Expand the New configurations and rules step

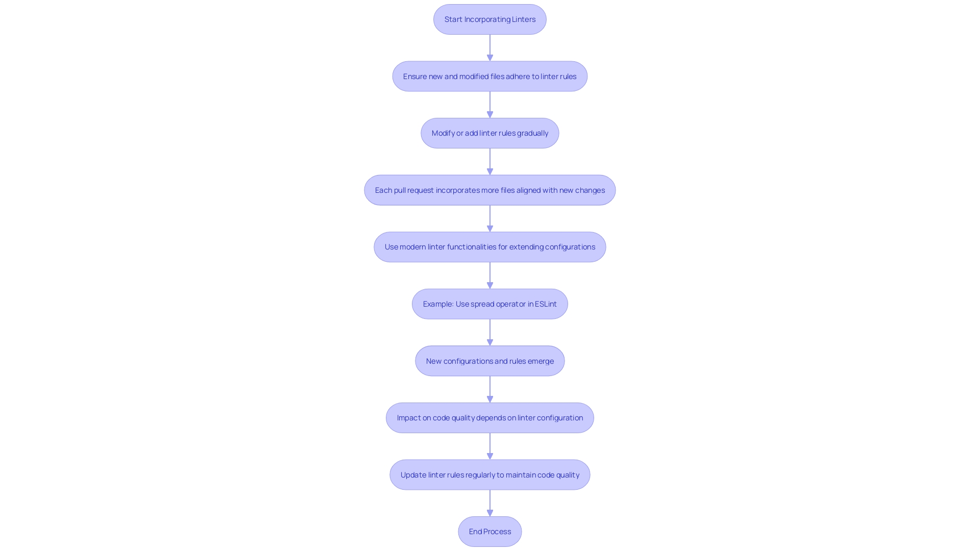[489, 360]
